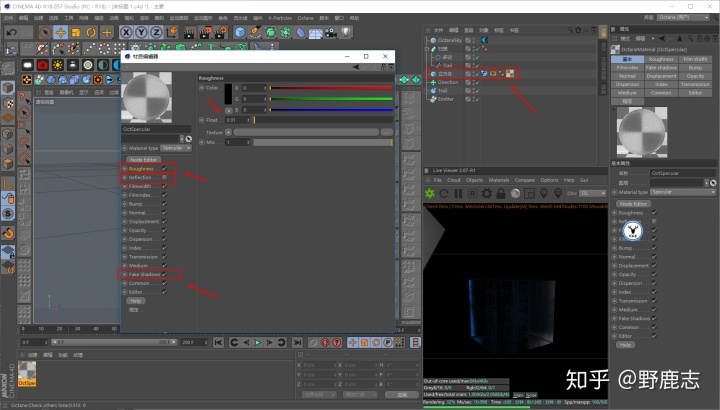Toggle Z axis lock button
The width and height of the screenshot is (720, 410).
(x=157, y=32)
